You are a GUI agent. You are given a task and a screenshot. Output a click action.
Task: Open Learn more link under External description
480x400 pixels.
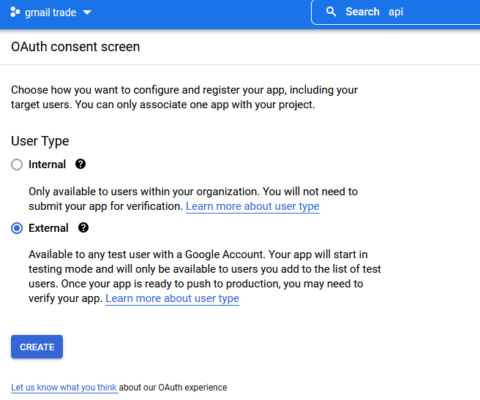pos(172,298)
